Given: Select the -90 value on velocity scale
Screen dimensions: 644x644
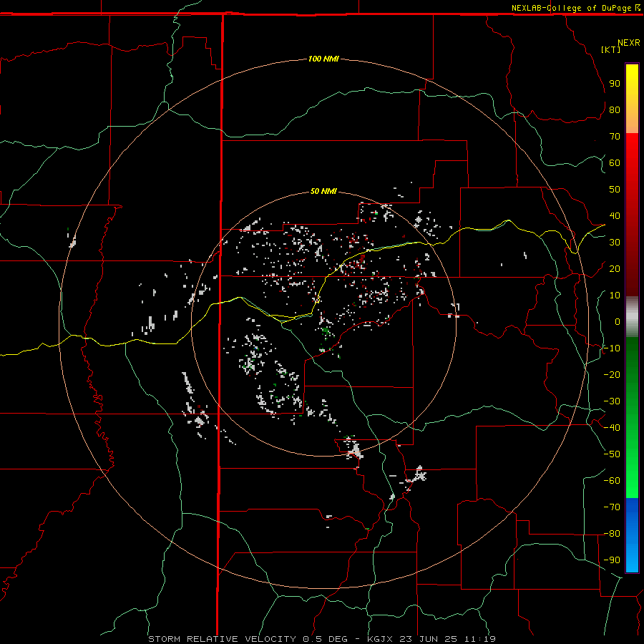Looking at the screenshot, I should (x=612, y=560).
